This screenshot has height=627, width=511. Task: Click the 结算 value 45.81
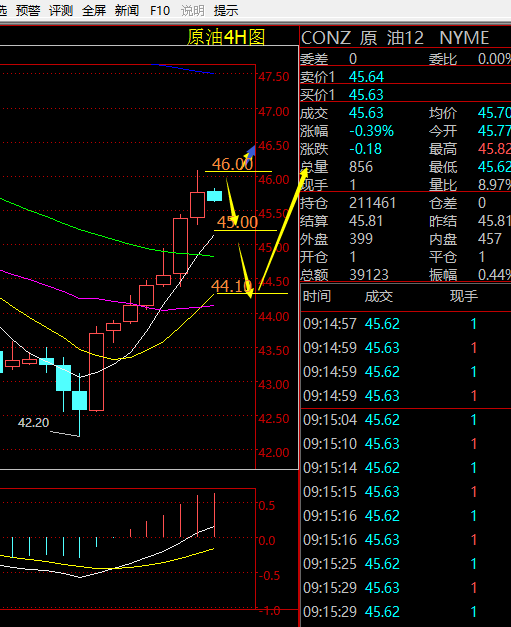coord(366,221)
